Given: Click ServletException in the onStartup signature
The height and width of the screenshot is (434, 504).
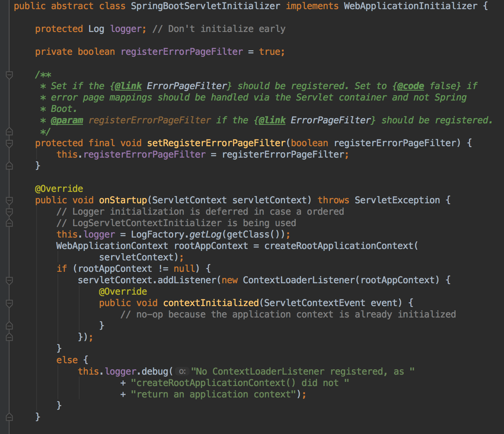Looking at the screenshot, I should [397, 200].
